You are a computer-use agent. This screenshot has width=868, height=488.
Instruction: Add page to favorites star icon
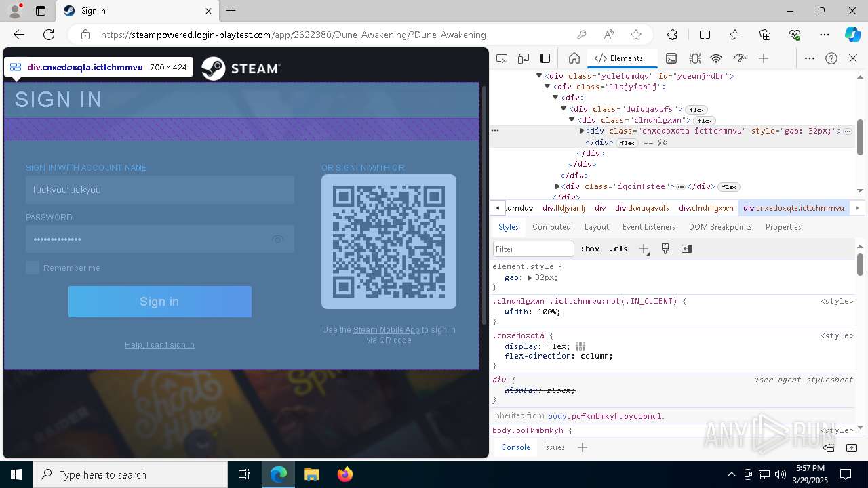tap(635, 35)
